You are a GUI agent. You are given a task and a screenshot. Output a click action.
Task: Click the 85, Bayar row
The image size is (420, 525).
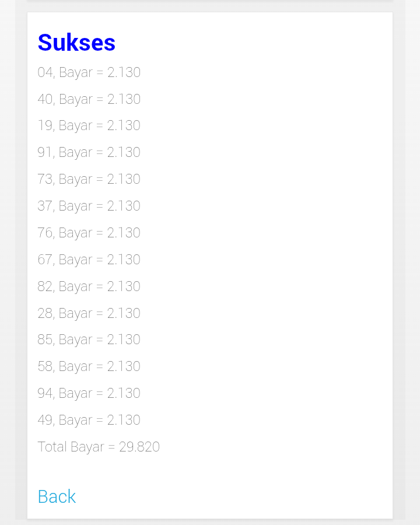pos(89,339)
